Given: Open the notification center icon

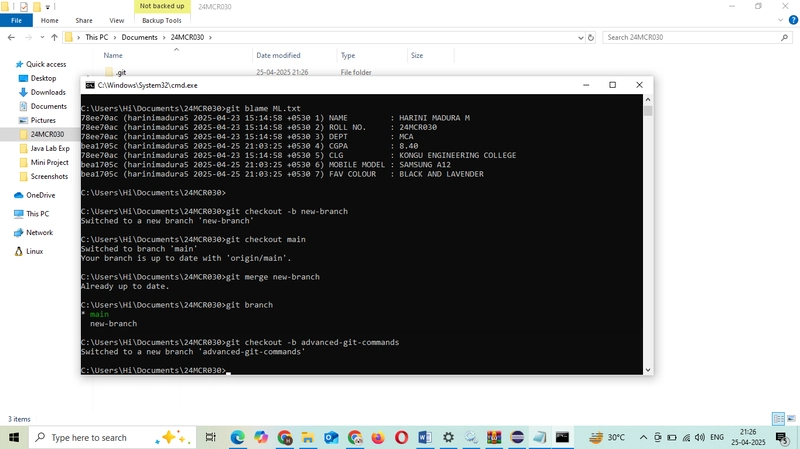Looking at the screenshot, I should (x=782, y=437).
